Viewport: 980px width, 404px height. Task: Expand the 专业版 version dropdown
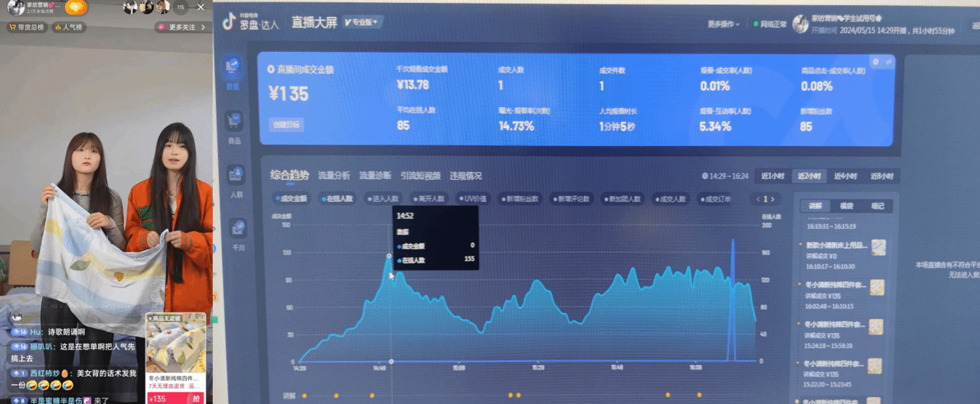click(363, 22)
